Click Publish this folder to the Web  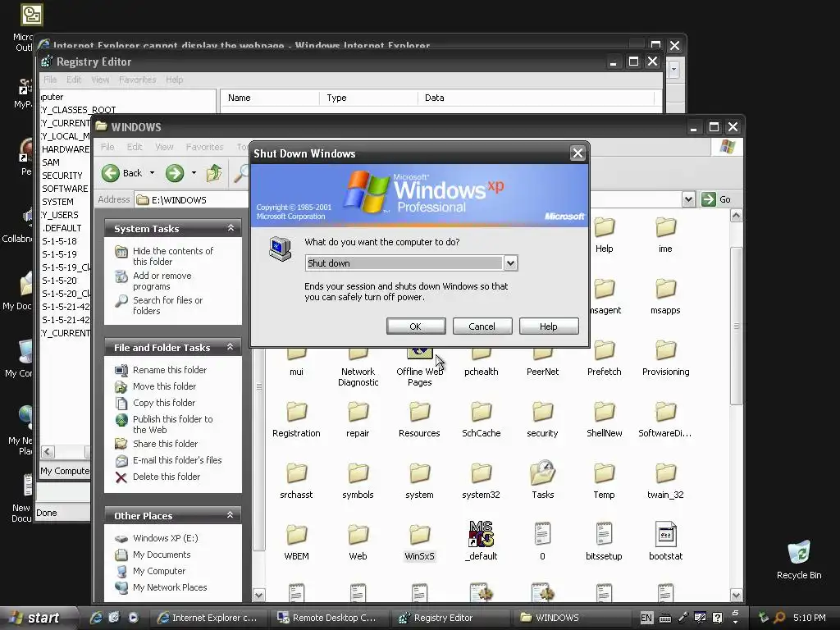[172, 424]
